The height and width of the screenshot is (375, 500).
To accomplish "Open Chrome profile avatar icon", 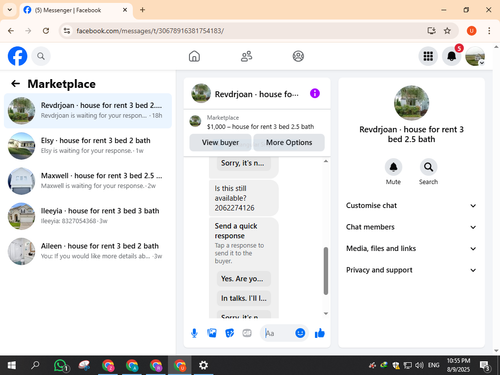I will tap(471, 31).
